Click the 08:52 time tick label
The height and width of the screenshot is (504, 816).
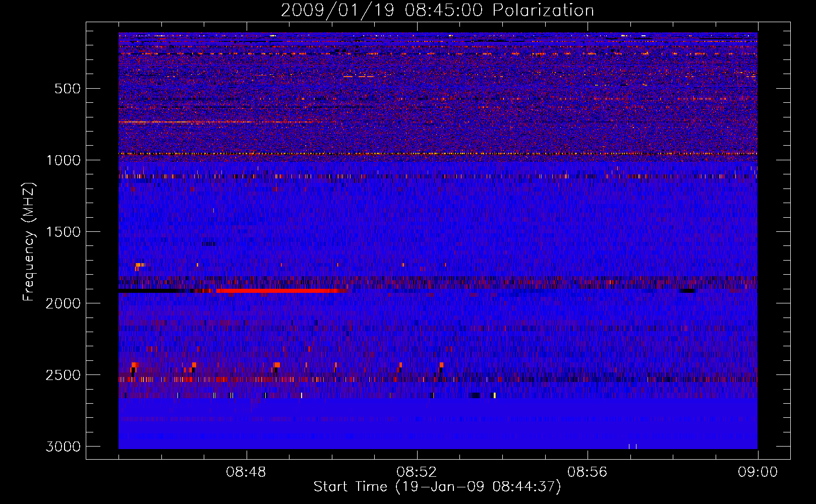pyautogui.click(x=417, y=472)
